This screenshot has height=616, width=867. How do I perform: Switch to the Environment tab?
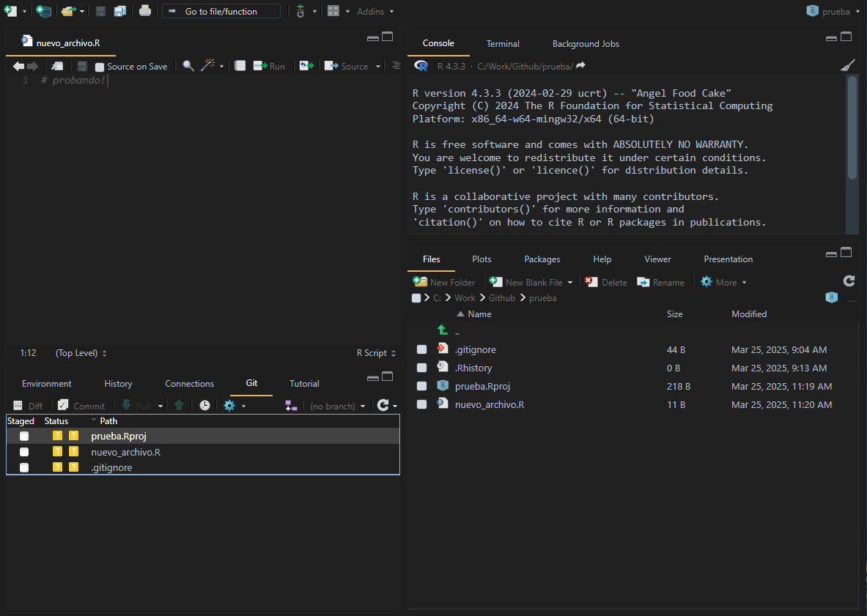click(46, 383)
